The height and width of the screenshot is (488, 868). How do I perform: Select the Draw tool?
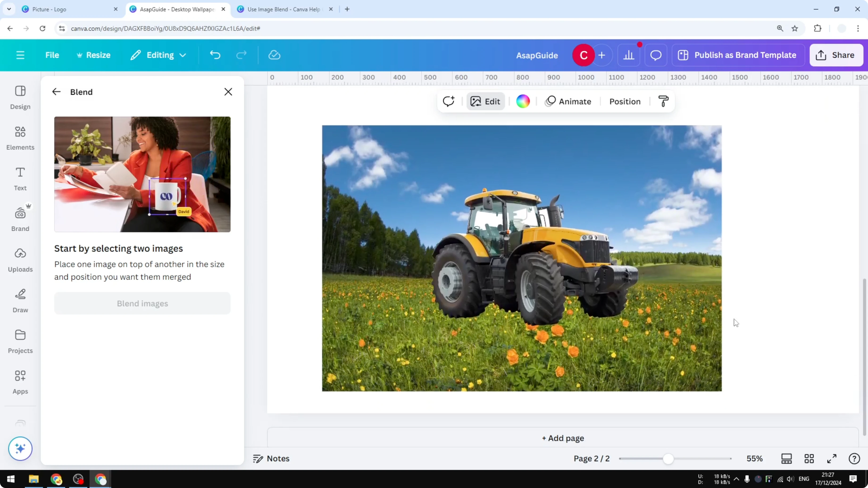[x=20, y=300]
